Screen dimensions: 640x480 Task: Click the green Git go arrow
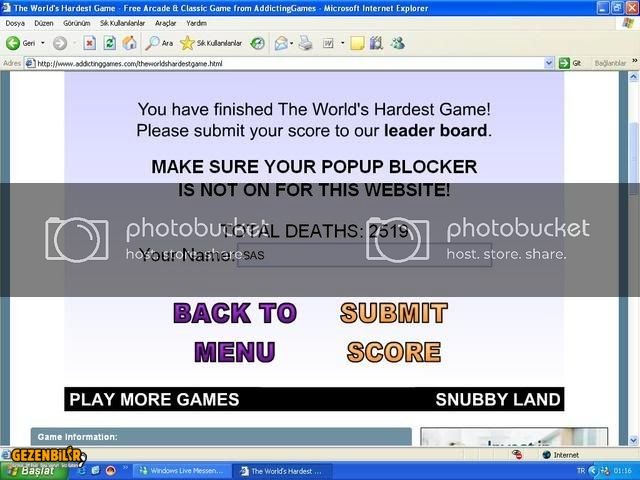[564, 63]
